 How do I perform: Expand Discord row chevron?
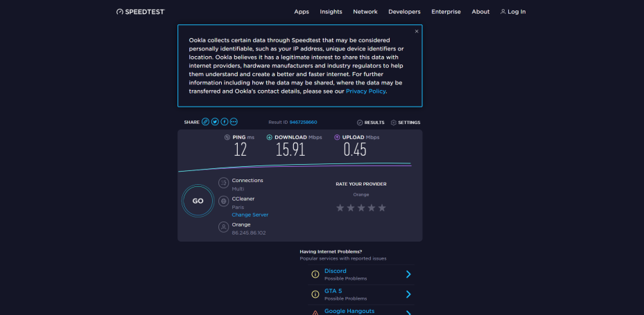point(408,274)
